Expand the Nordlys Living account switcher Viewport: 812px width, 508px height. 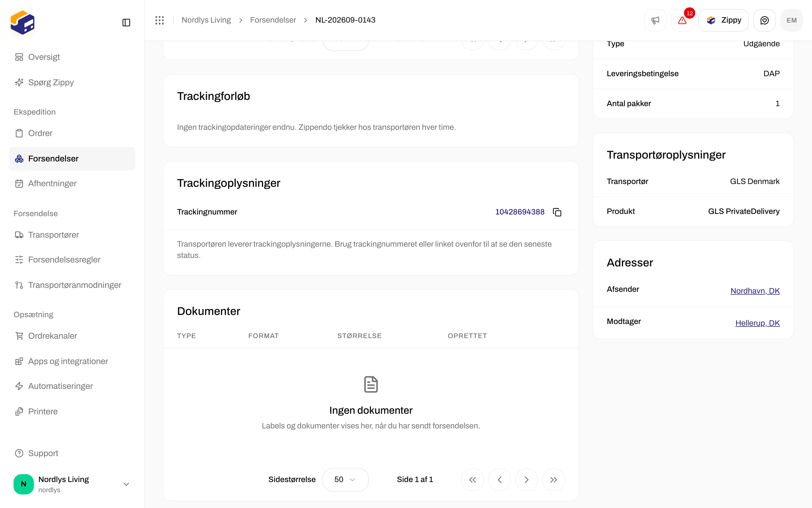[x=72, y=484]
